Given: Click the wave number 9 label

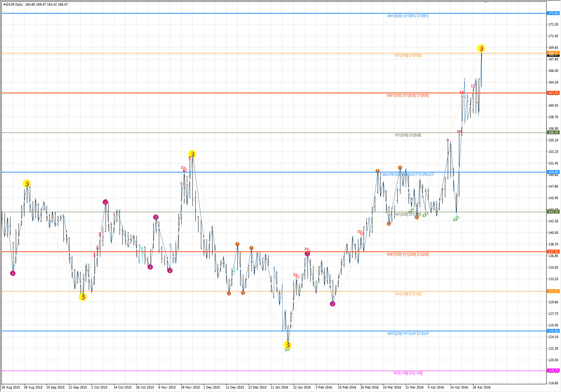Looking at the screenshot, I should click(447, 140).
